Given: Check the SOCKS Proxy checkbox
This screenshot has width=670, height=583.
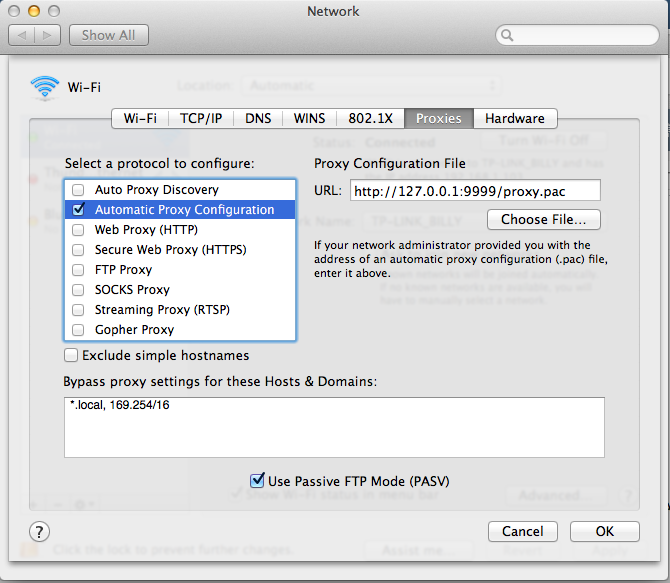Looking at the screenshot, I should (x=78, y=290).
